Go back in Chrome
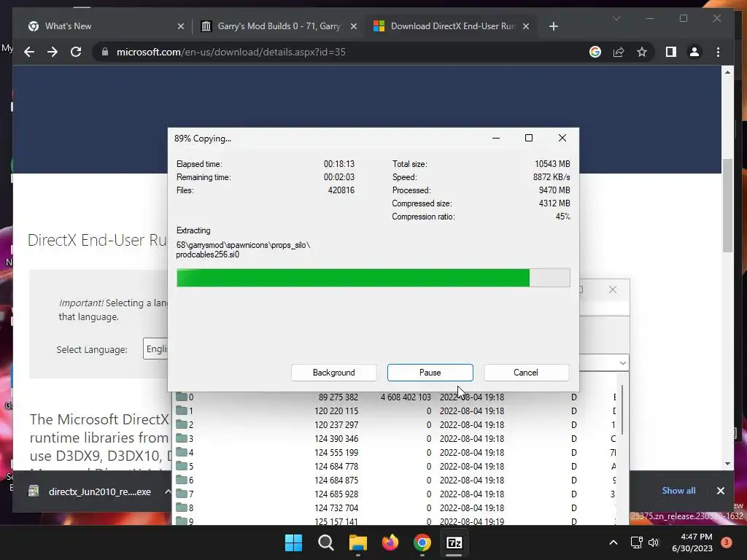The width and height of the screenshot is (747, 560). [x=29, y=52]
